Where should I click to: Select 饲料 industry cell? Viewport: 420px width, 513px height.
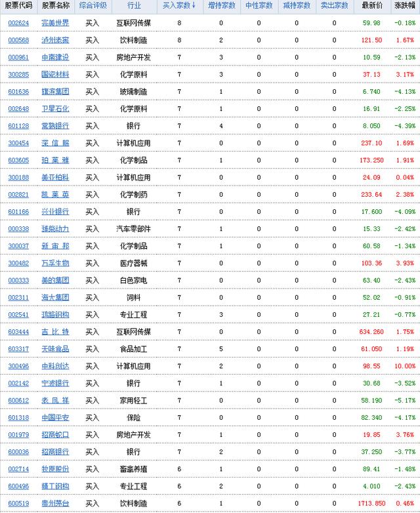pos(134,298)
